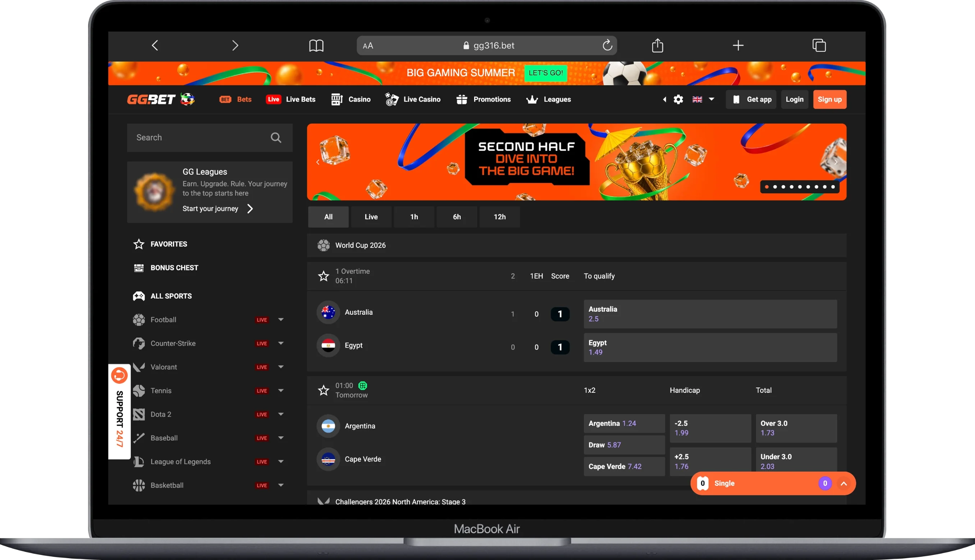Favorite the Australia vs Egypt match star
This screenshot has height=560, width=975.
pos(324,276)
